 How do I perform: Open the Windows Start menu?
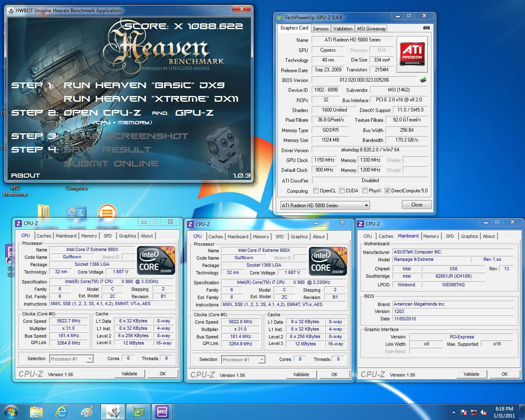(11, 411)
